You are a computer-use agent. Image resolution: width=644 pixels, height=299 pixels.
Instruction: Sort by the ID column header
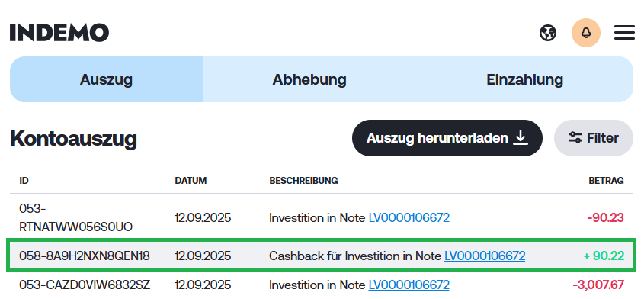click(x=24, y=181)
